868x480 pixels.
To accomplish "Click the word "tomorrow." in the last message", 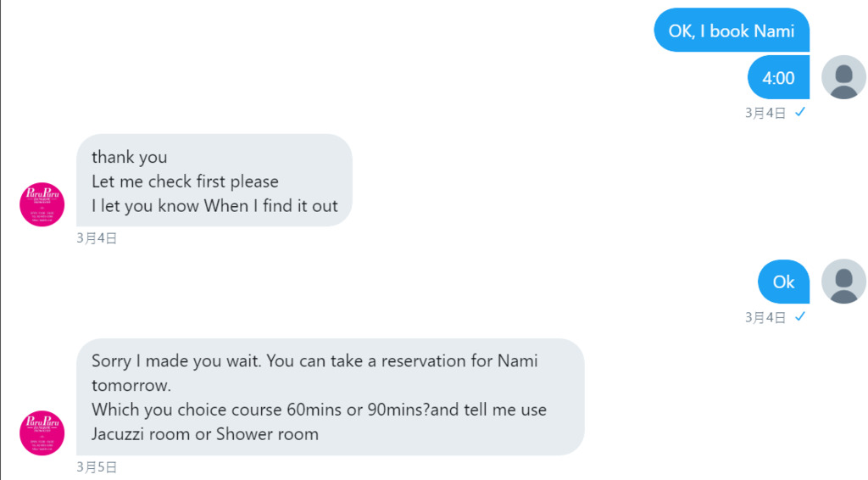I will (131, 386).
